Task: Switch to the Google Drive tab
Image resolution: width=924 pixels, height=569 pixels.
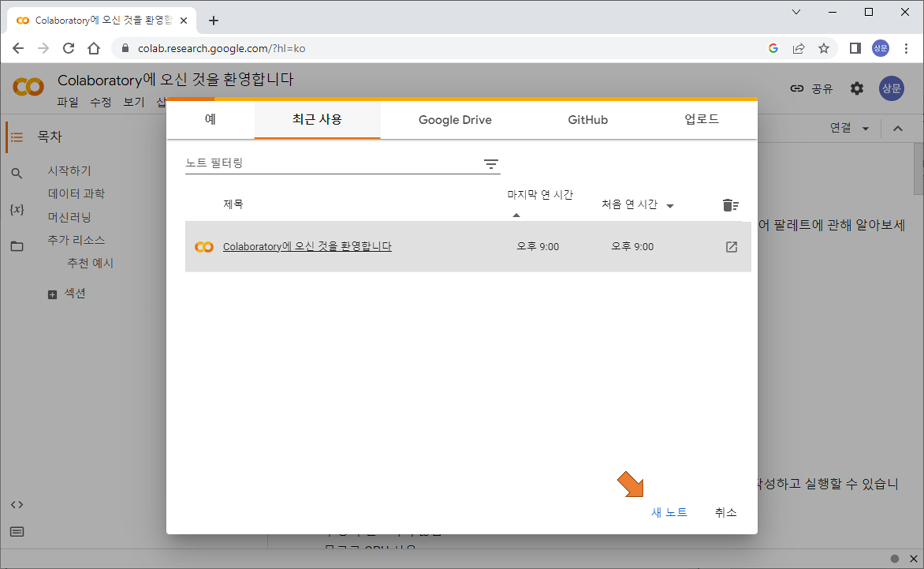Action: (455, 119)
